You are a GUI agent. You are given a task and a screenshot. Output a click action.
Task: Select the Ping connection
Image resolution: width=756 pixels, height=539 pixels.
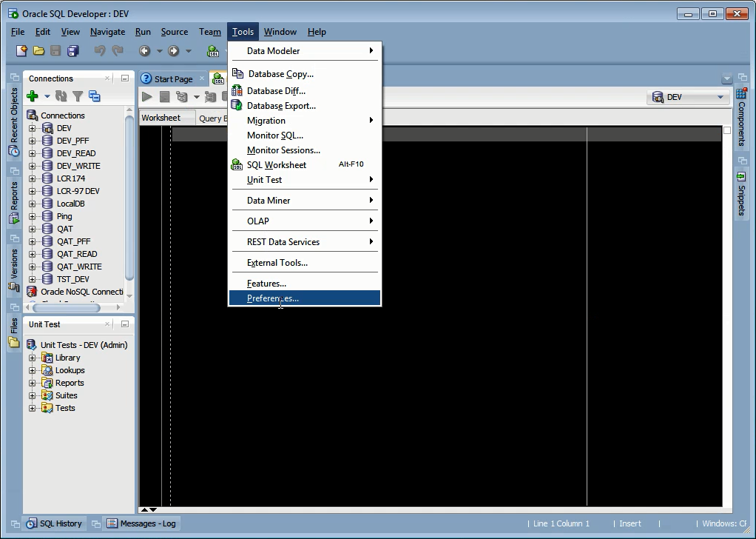click(64, 216)
